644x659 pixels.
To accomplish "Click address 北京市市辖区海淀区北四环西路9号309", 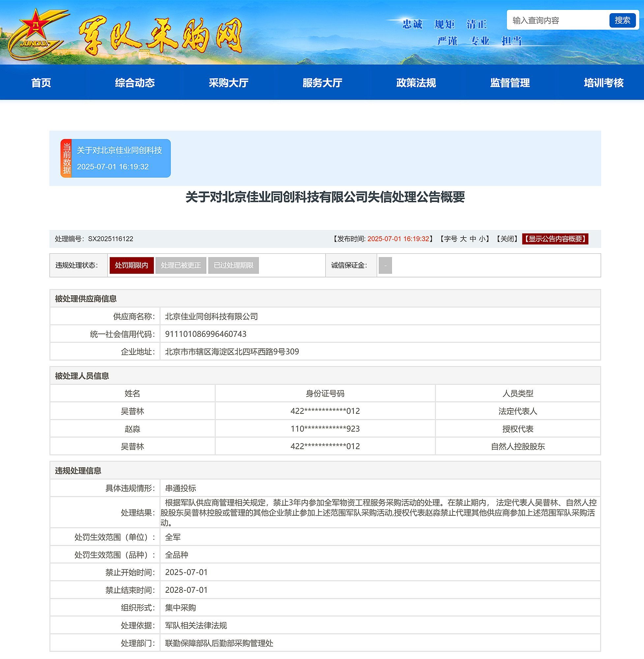I will click(232, 352).
